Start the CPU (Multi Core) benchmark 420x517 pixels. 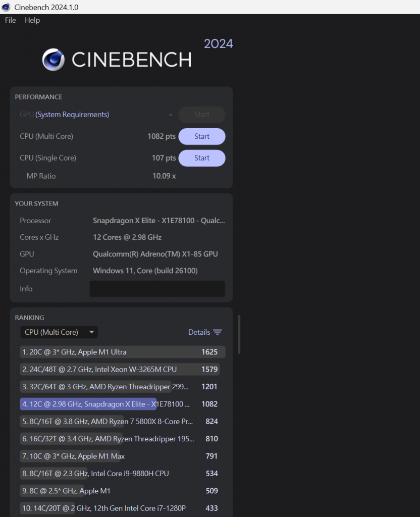[x=202, y=136]
